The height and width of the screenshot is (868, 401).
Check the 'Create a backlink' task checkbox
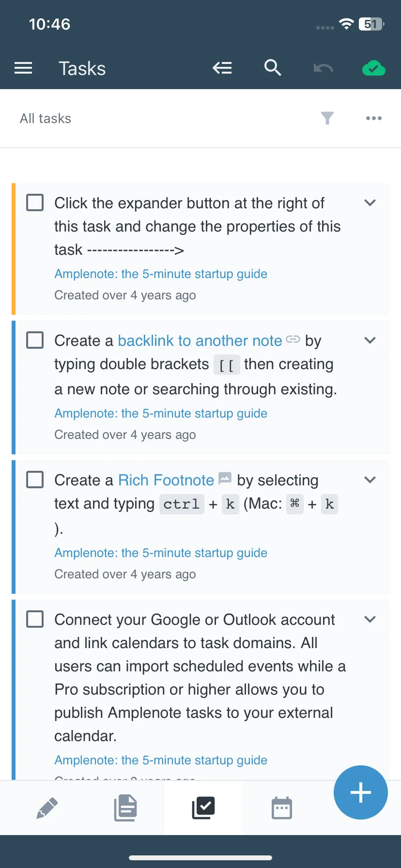click(x=35, y=340)
